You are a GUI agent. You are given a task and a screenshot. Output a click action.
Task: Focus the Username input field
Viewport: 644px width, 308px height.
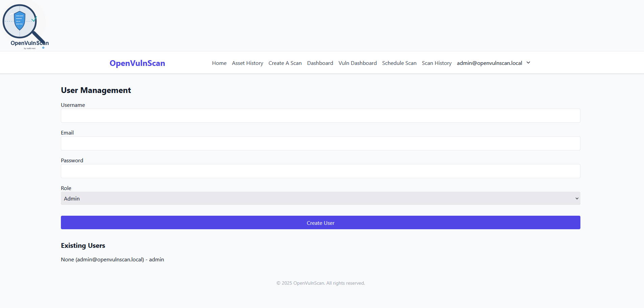[x=321, y=116]
